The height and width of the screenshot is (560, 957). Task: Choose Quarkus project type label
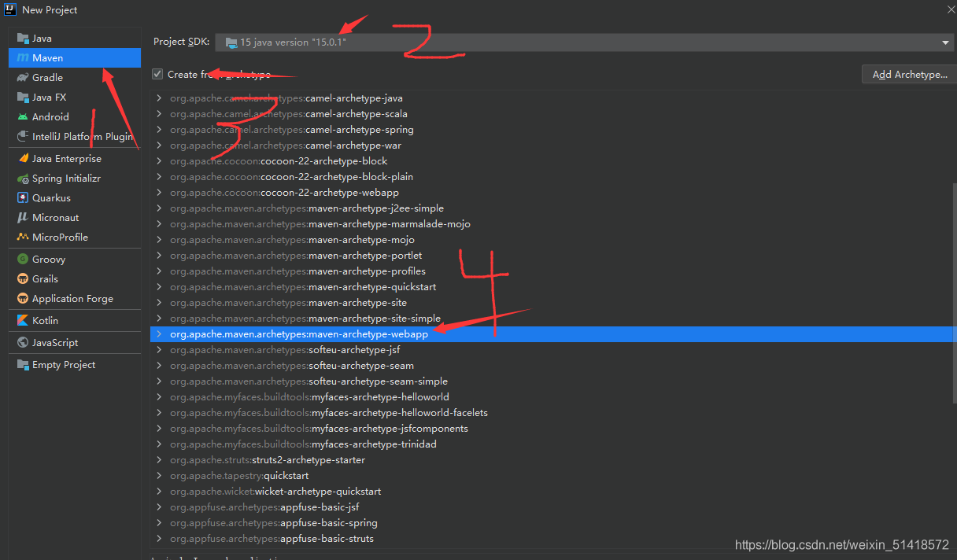click(51, 197)
